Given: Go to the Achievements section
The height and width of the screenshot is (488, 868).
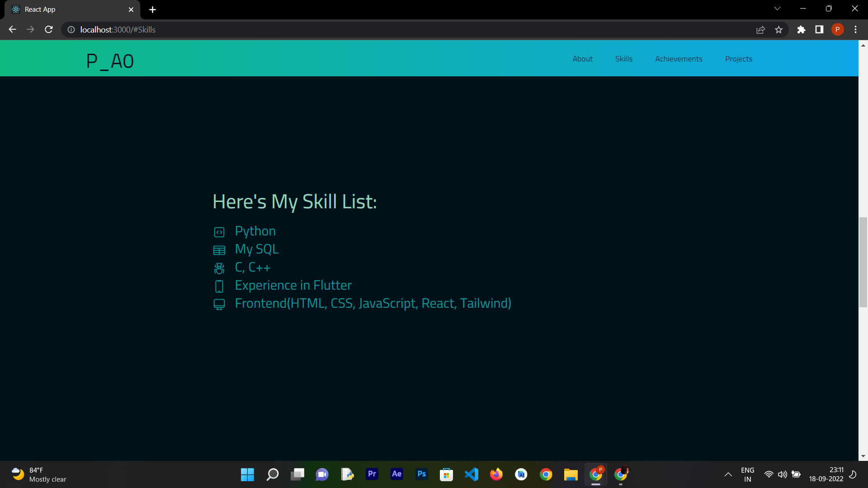Looking at the screenshot, I should point(679,59).
